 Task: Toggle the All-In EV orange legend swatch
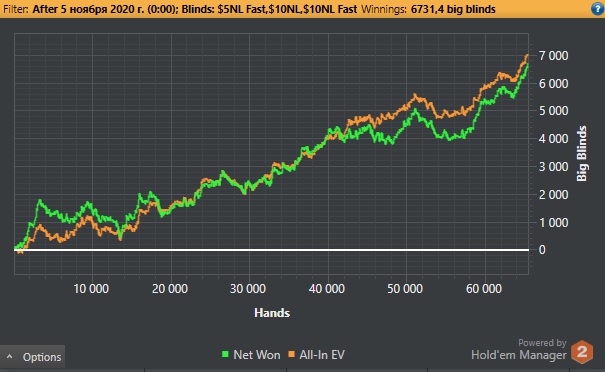point(292,354)
